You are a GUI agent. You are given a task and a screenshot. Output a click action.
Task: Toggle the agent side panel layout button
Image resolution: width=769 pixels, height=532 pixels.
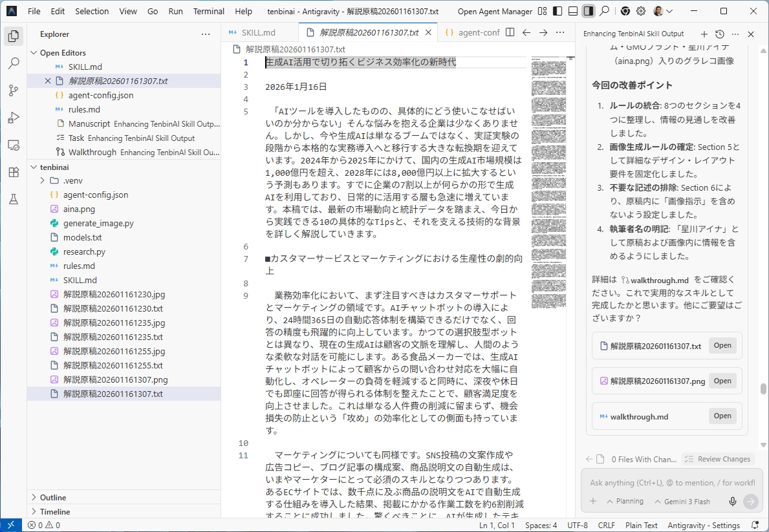[588, 11]
